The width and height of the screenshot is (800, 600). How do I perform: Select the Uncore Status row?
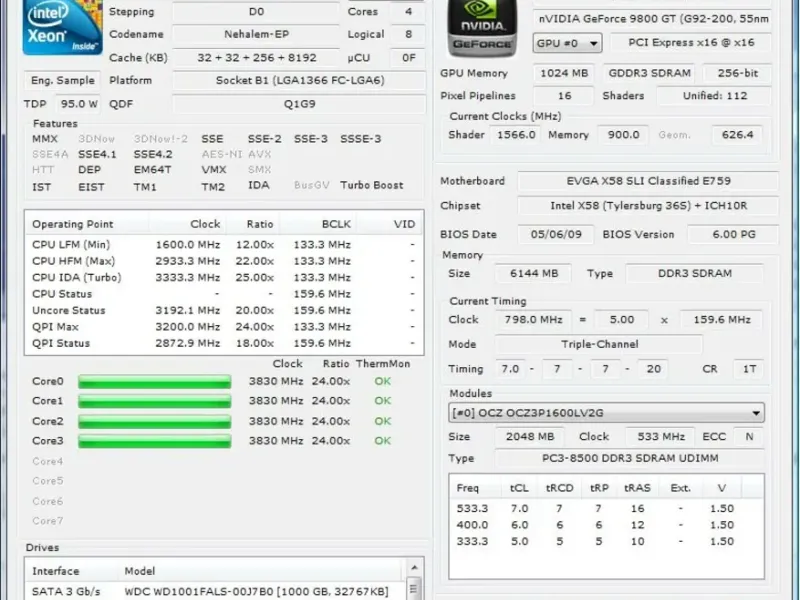[224, 310]
